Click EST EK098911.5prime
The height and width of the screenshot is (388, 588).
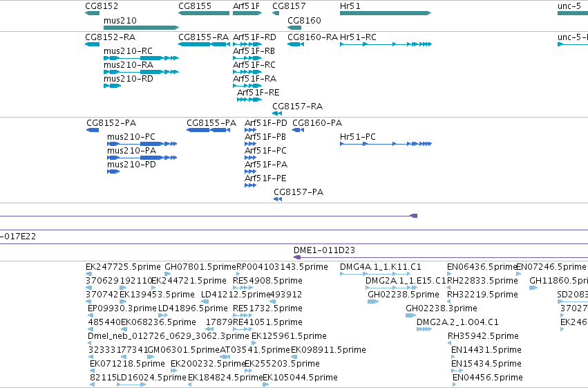(x=328, y=350)
